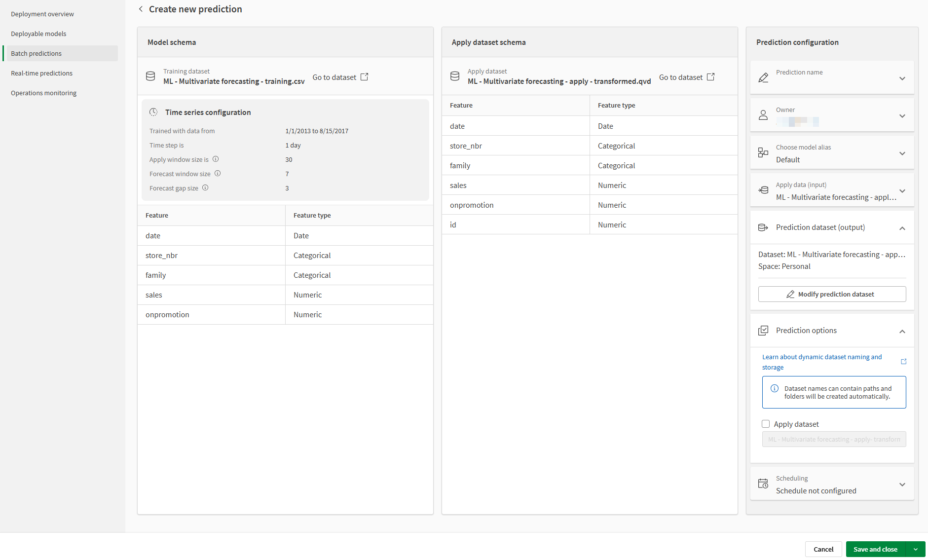Click the Apply data input icon

click(x=763, y=190)
